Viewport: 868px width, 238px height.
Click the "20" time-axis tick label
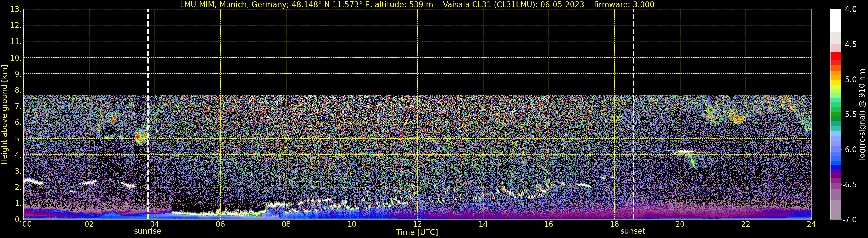[x=680, y=224]
